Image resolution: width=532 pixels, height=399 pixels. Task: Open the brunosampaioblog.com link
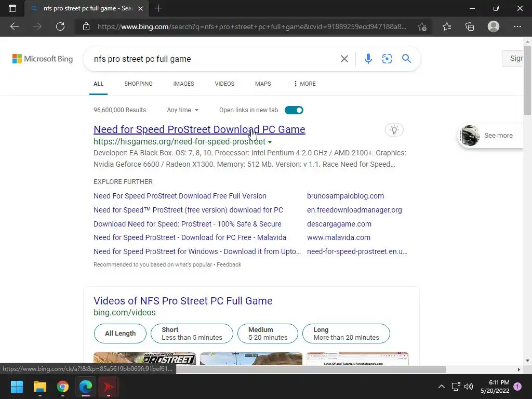[x=345, y=196]
